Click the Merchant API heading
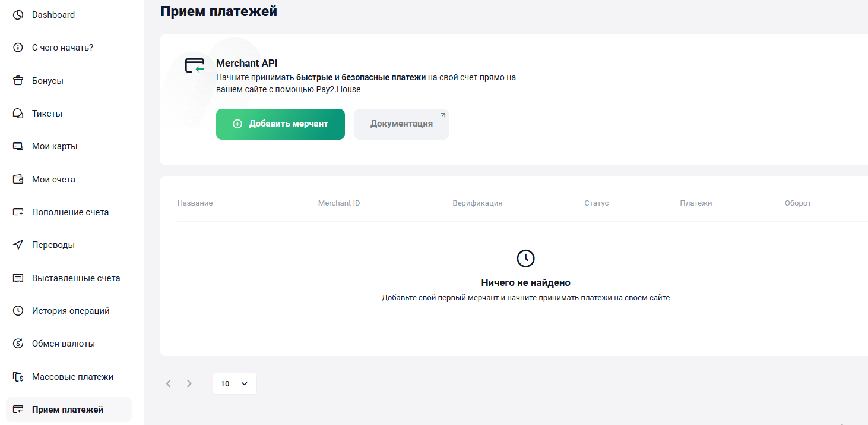This screenshot has height=425, width=868. point(247,63)
